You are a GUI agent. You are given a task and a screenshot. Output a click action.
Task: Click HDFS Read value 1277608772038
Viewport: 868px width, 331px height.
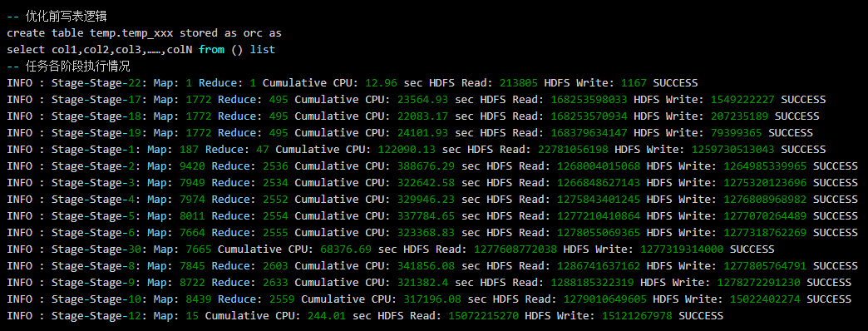click(515, 249)
